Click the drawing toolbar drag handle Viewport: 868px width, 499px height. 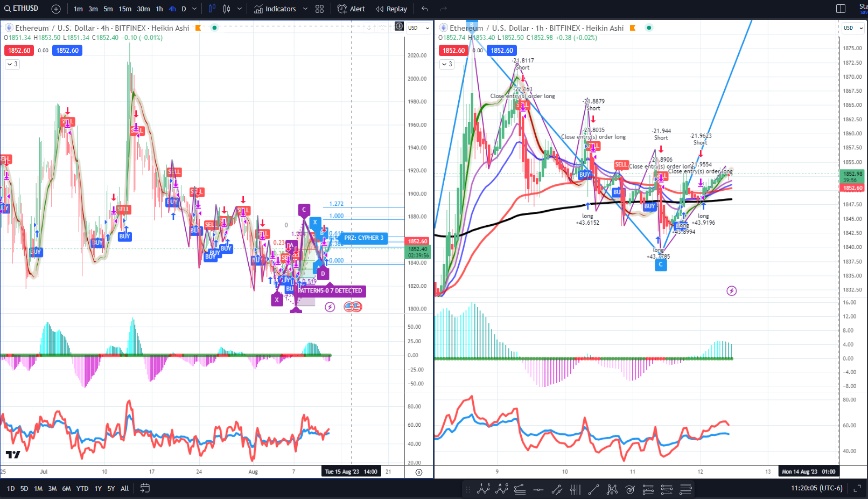pos(468,489)
